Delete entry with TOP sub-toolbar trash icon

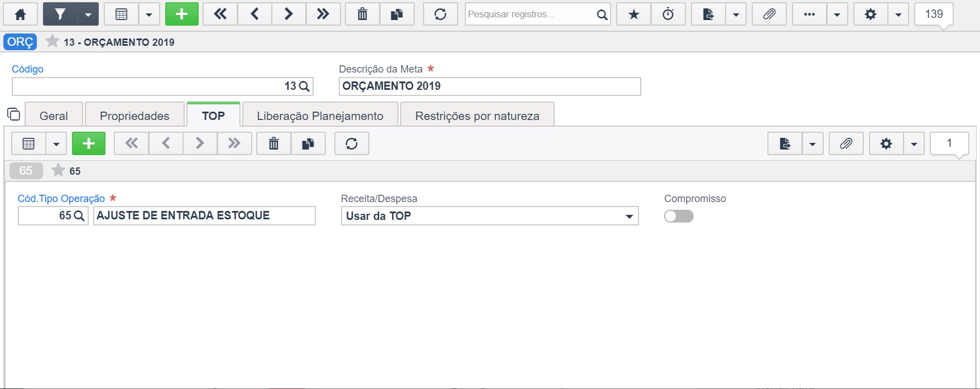[x=273, y=144]
